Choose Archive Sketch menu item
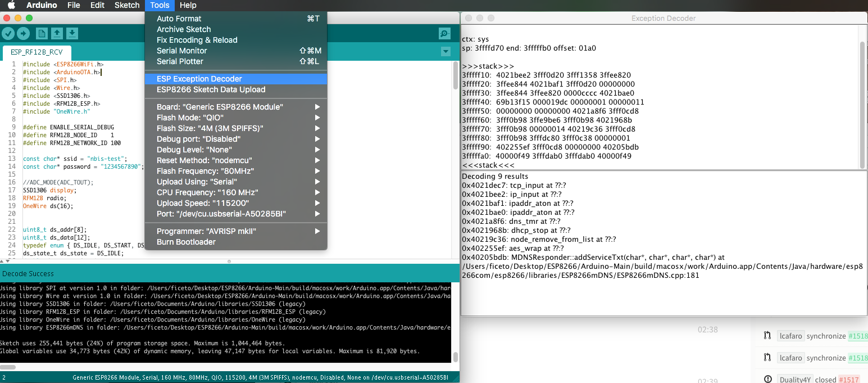868x383 pixels. 236,29
